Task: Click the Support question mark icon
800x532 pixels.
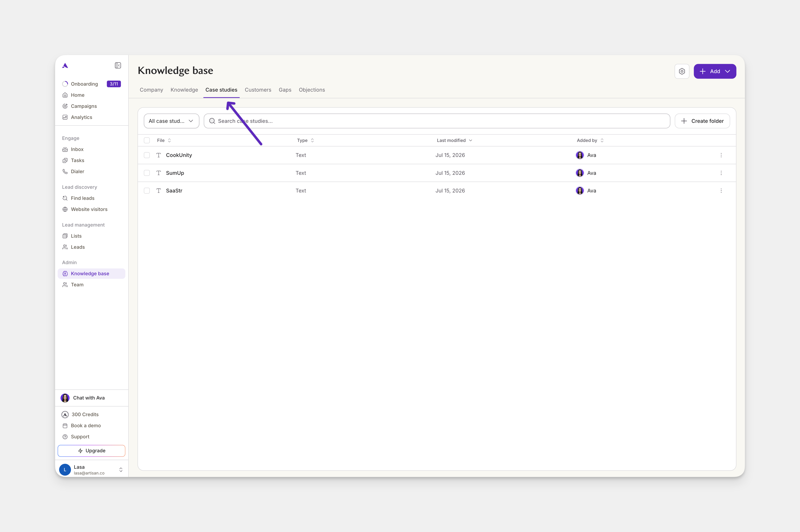Action: pos(65,437)
